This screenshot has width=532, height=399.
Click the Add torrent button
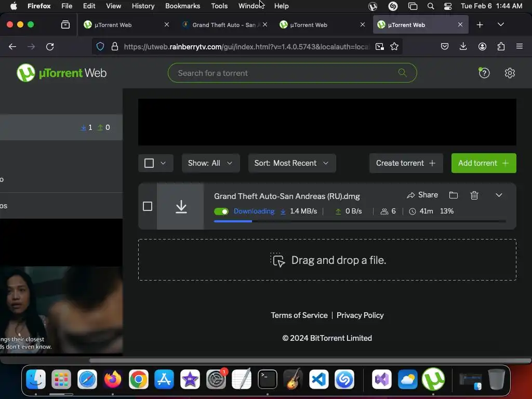pyautogui.click(x=484, y=163)
